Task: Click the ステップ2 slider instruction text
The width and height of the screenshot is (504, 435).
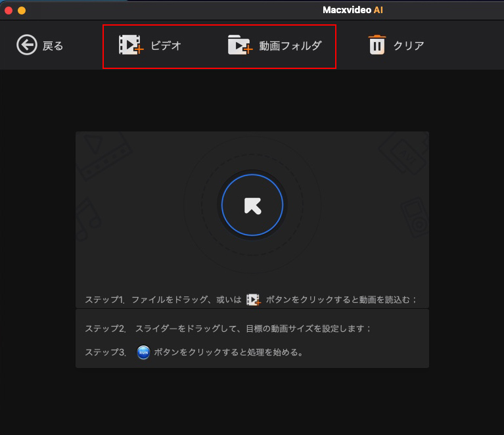Action: (227, 329)
